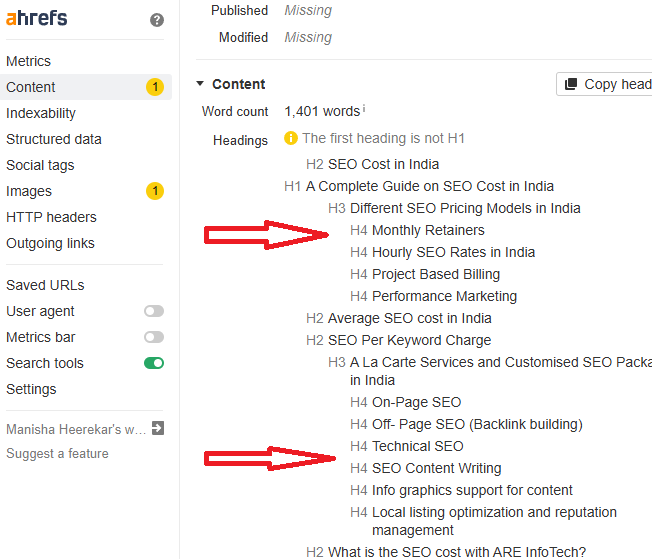Click Suggest a feature link
Image resolution: width=652 pixels, height=559 pixels.
(x=57, y=453)
